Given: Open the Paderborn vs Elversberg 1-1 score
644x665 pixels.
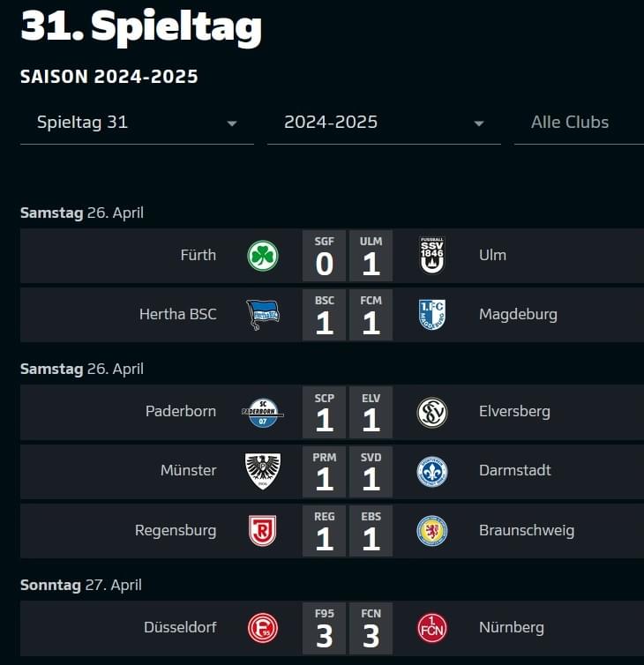Looking at the screenshot, I should coord(348,412).
